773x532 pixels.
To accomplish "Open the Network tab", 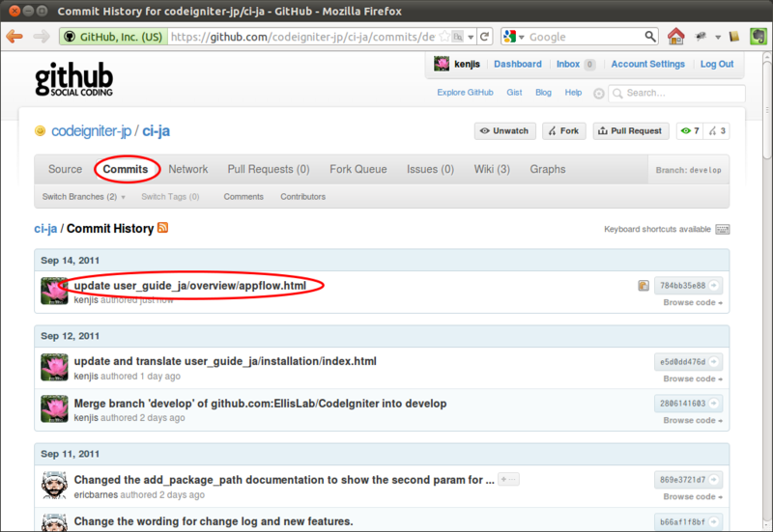I will (x=187, y=169).
